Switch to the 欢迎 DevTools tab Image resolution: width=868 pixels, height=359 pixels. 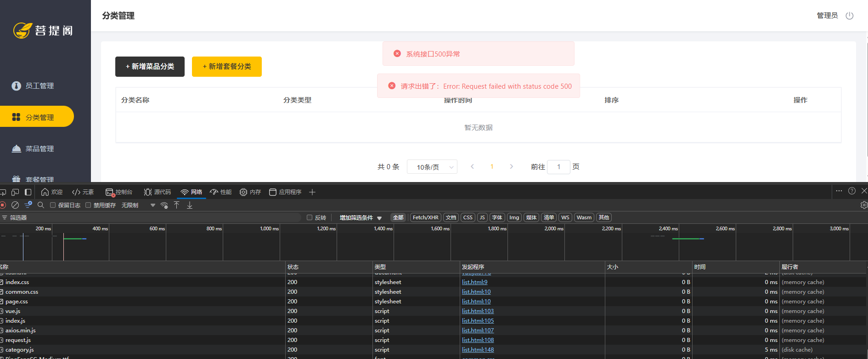(52, 192)
